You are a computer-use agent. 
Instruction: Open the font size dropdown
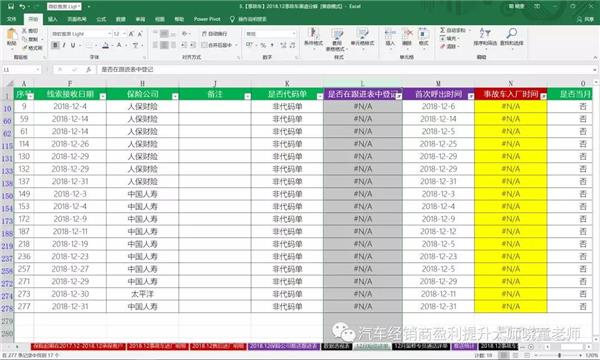point(124,34)
